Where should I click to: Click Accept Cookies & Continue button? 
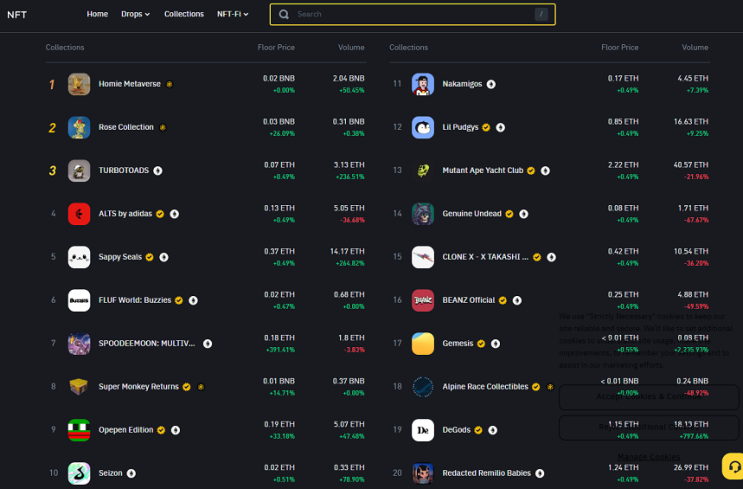649,397
